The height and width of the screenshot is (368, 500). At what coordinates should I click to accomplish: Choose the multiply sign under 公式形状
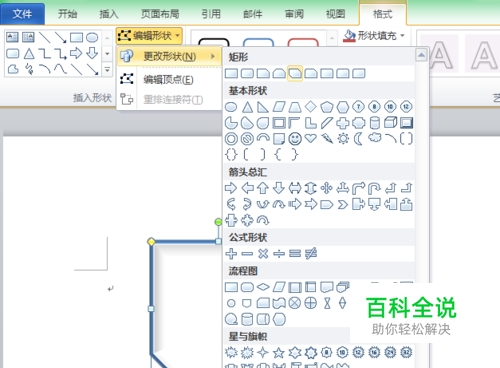[x=263, y=254]
